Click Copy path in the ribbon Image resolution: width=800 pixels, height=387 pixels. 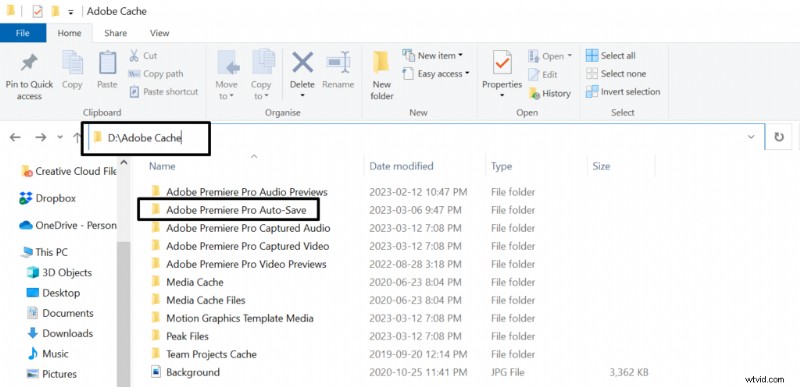pos(156,73)
